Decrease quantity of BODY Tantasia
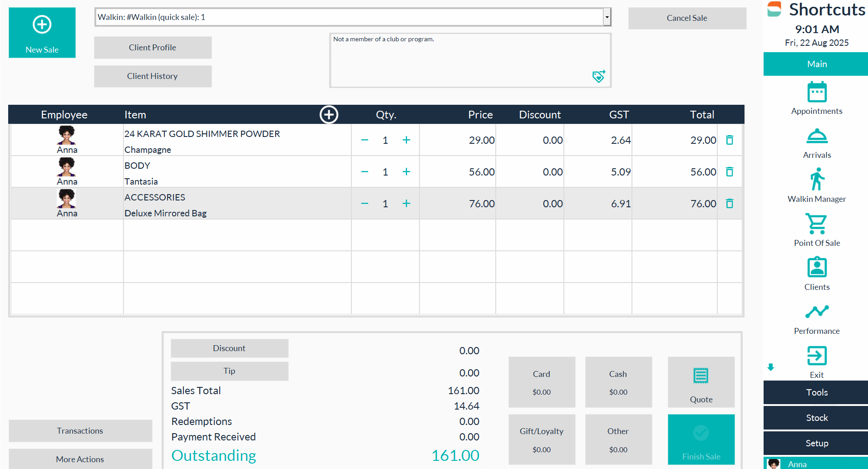 point(365,172)
